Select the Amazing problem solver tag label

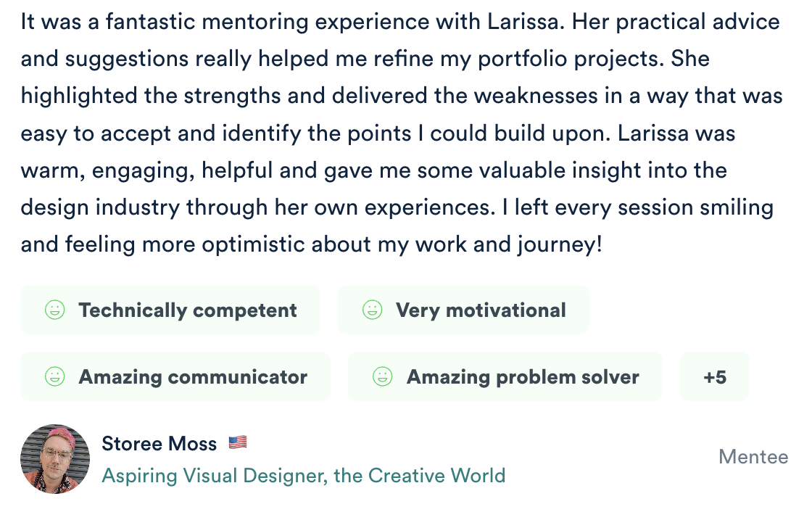click(x=523, y=377)
